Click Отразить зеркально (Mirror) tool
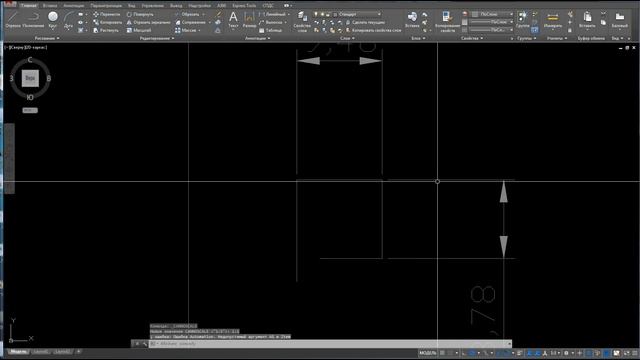The width and height of the screenshot is (640, 360). click(149, 22)
